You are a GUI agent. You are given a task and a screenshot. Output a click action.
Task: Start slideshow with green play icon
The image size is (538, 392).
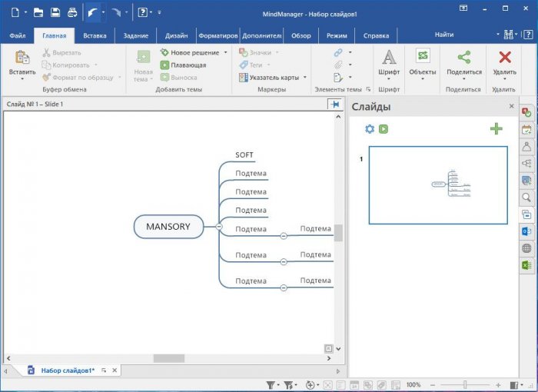tap(384, 129)
